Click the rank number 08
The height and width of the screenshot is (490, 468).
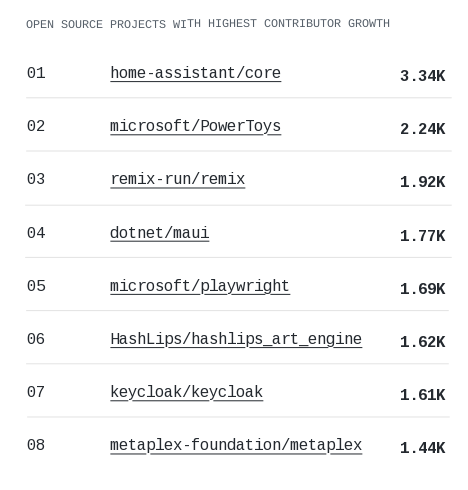pyautogui.click(x=36, y=445)
